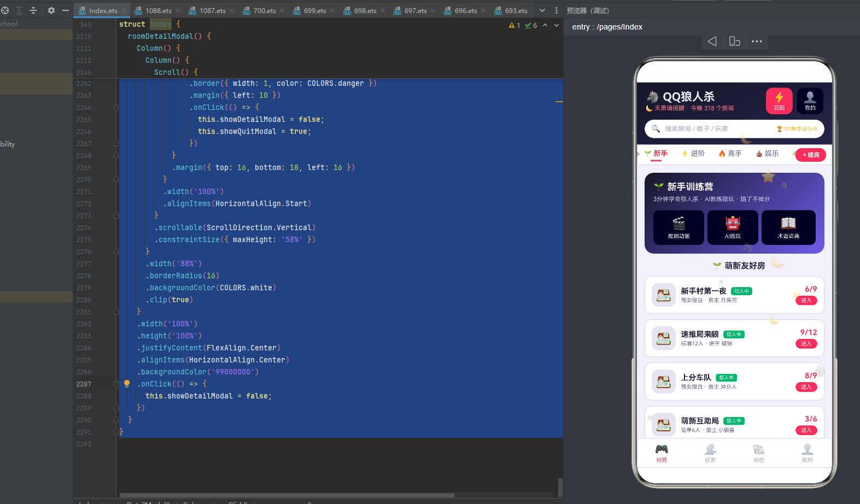The image size is (860, 504).
Task: Hide the project panel with minus icon
Action: (66, 10)
